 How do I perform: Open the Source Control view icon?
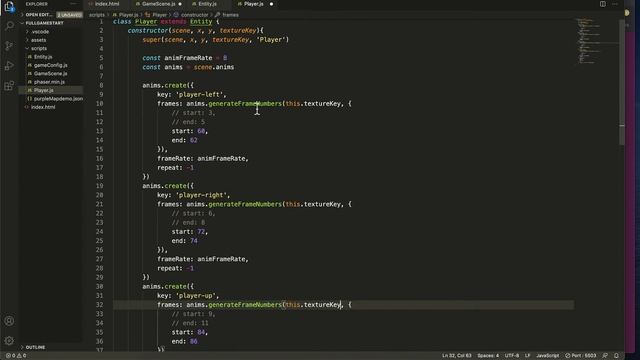pos(9,46)
